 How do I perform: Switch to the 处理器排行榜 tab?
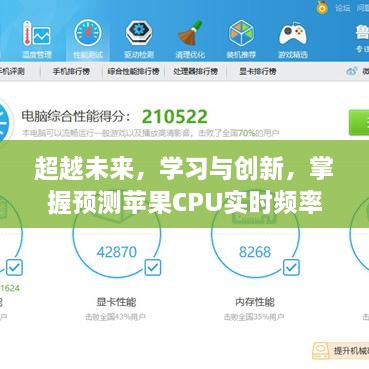pos(196,71)
